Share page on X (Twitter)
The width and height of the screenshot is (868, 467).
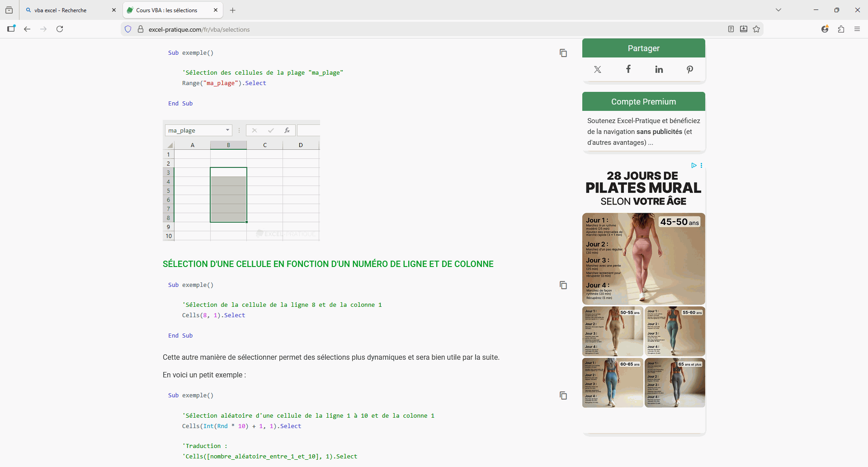(597, 69)
